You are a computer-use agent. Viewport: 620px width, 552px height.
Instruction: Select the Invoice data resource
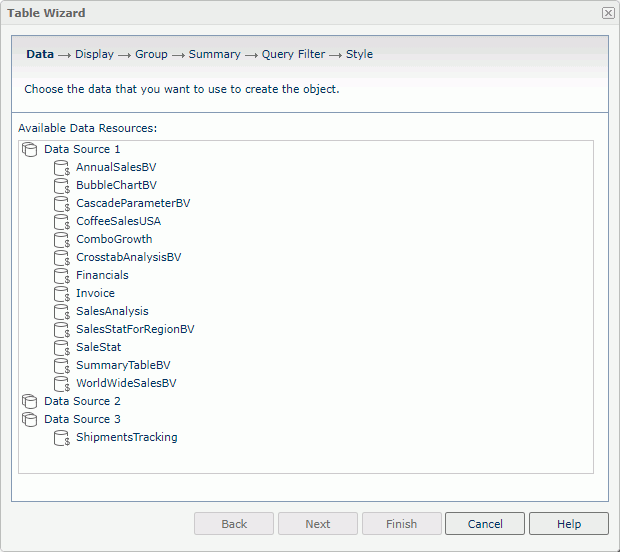[96, 293]
